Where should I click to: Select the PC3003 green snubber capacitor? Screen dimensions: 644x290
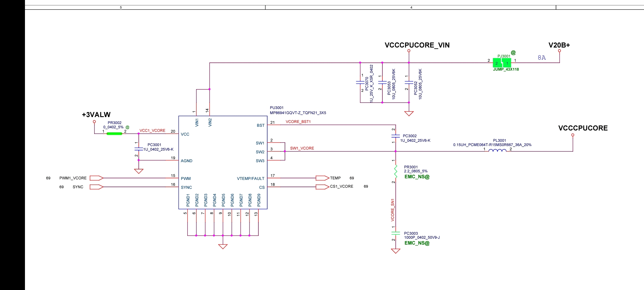pos(396,233)
